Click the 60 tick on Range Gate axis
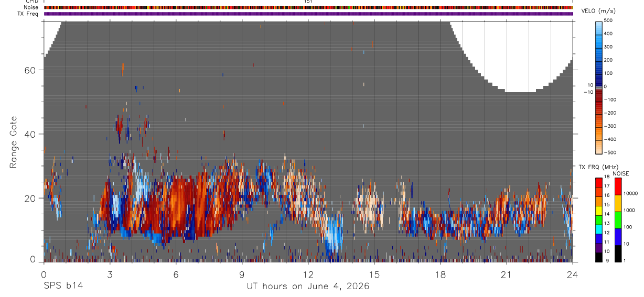644x297 pixels. [x=29, y=70]
